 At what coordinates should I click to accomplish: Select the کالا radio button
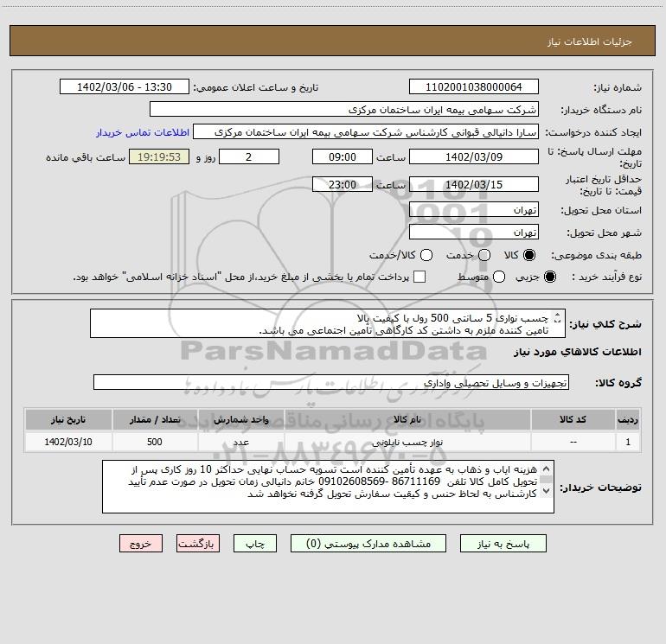pyautogui.click(x=529, y=255)
